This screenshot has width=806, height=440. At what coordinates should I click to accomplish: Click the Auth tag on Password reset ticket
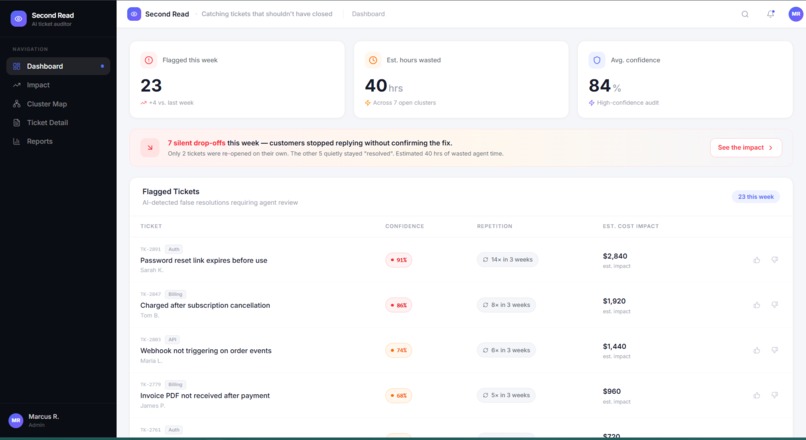click(x=174, y=249)
